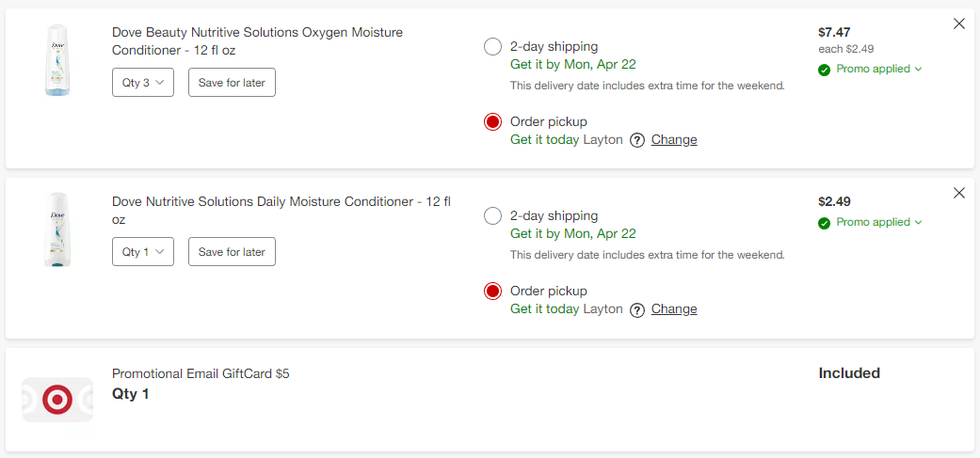The height and width of the screenshot is (458, 980).
Task: Select Order pickup for Oxygen Moisture Conditioner
Action: point(492,121)
